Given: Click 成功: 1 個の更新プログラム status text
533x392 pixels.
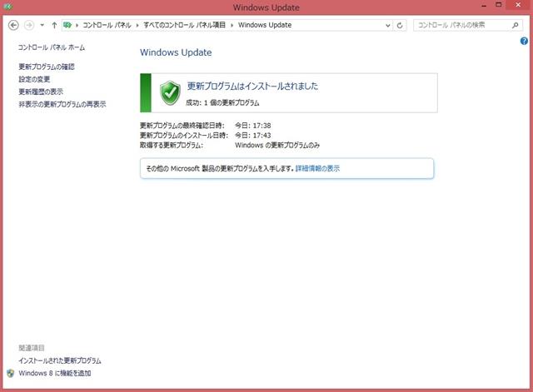Looking at the screenshot, I should click(x=222, y=102).
